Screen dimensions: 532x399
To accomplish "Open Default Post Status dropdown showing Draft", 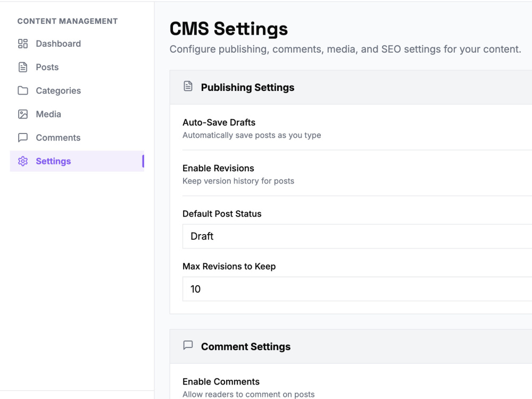I will click(x=358, y=236).
